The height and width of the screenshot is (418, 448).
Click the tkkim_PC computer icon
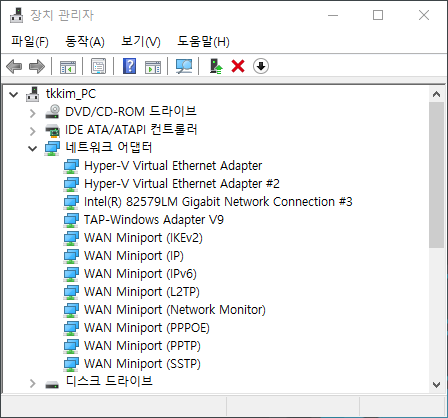coord(33,94)
